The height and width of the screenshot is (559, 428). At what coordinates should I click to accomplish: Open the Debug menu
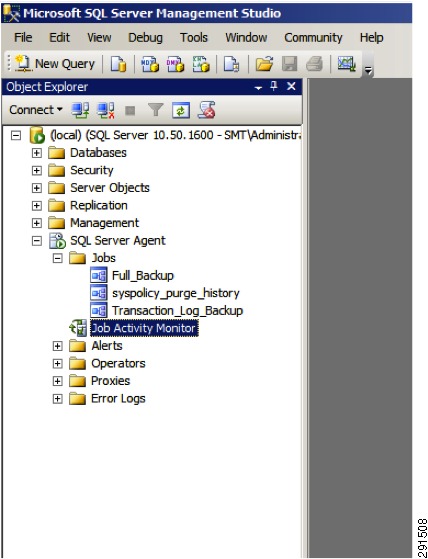click(145, 37)
